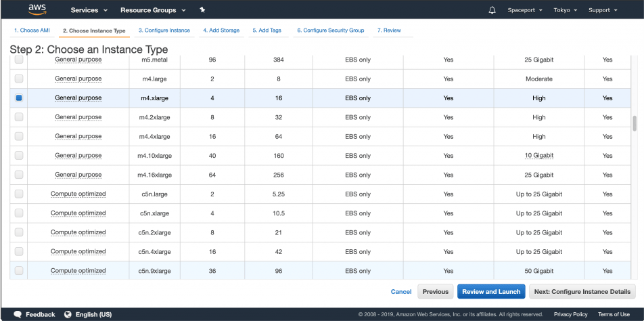Click Compute optimized family in c5n.large row
Image resolution: width=644 pixels, height=321 pixels.
[78, 194]
